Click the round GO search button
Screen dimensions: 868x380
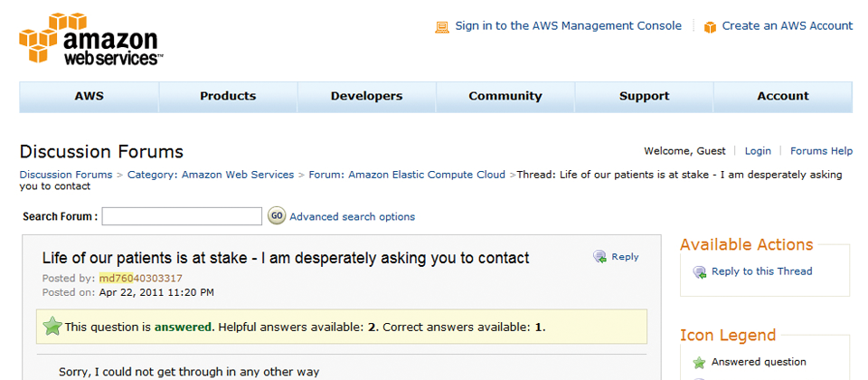point(277,215)
